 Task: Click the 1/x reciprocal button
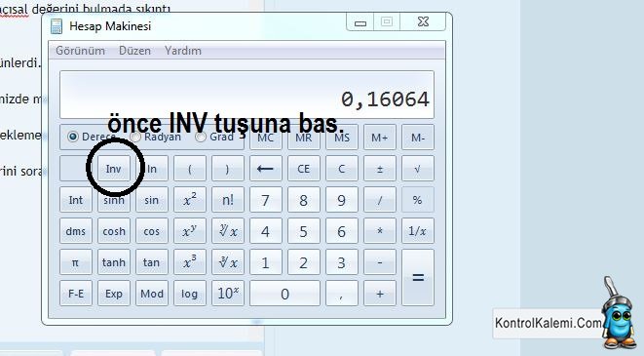tap(418, 231)
